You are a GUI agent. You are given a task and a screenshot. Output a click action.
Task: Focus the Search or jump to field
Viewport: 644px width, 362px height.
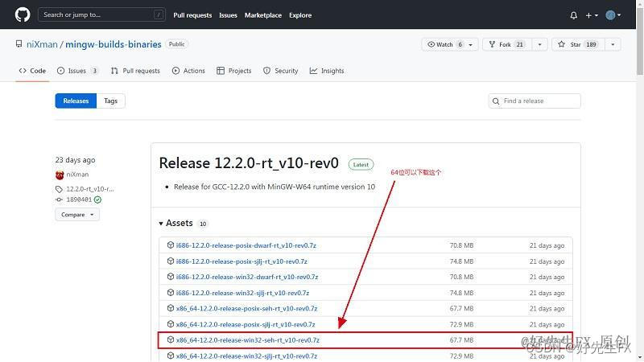(102, 14)
